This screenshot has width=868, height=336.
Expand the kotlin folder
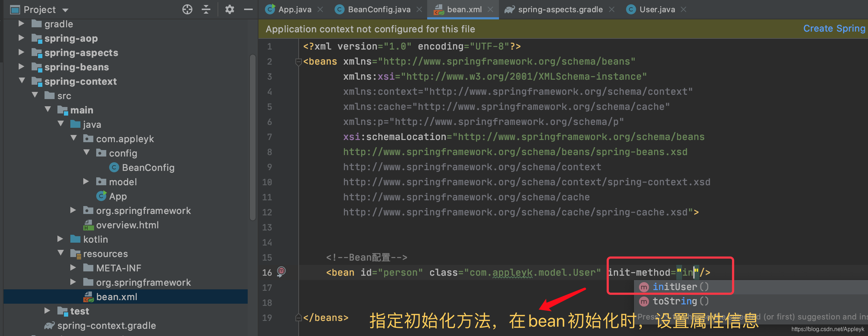[60, 239]
